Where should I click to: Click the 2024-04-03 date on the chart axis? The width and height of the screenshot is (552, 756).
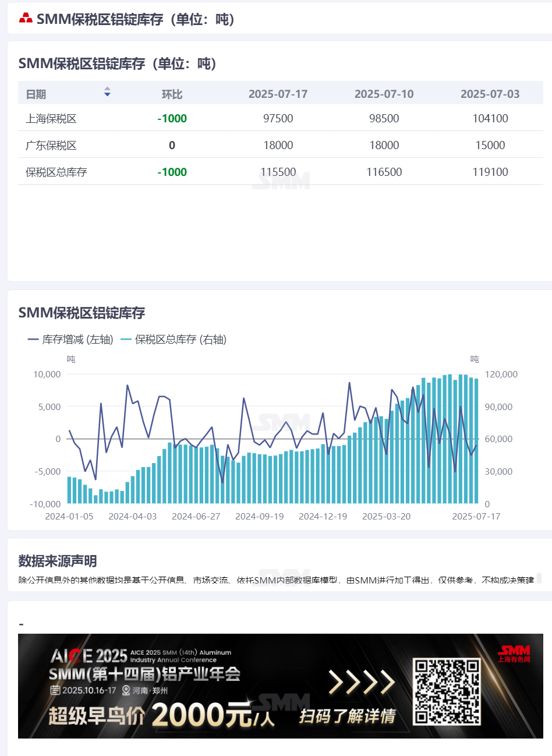coord(133,517)
